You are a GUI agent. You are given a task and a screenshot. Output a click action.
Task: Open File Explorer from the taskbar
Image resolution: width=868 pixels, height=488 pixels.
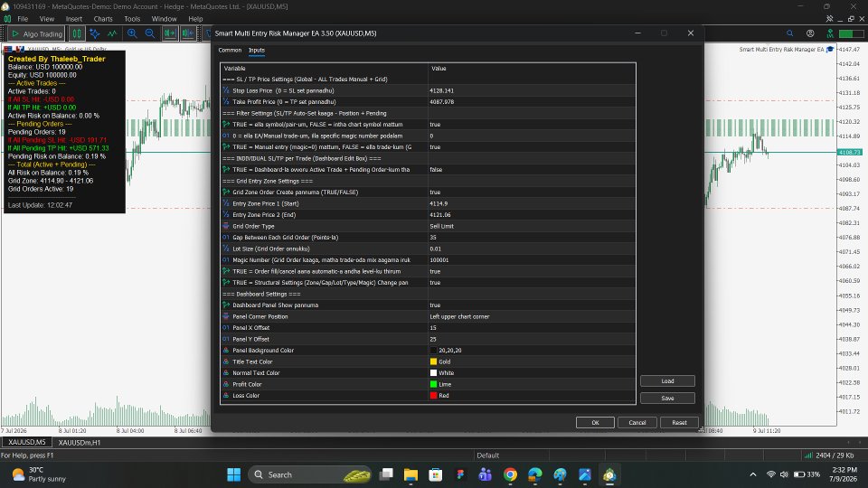410,474
